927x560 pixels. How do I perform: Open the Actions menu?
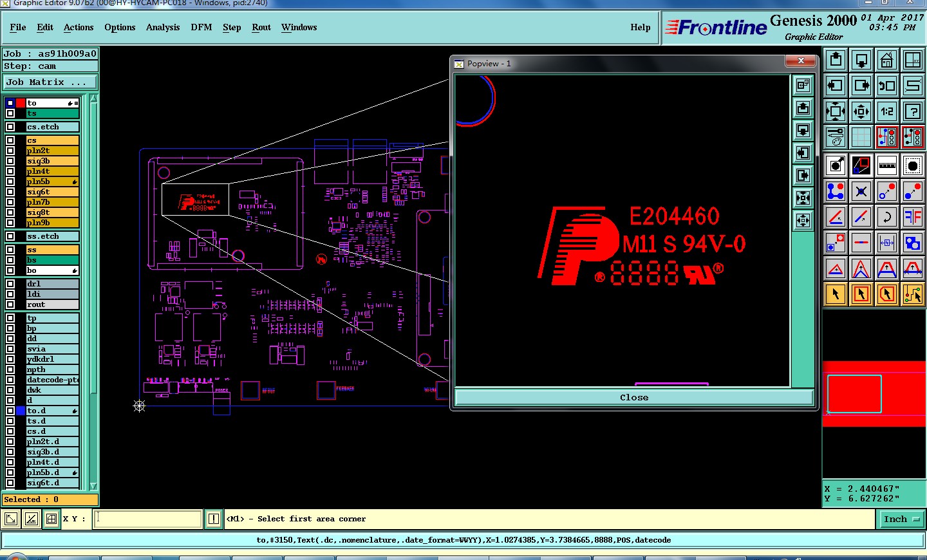pyautogui.click(x=79, y=27)
